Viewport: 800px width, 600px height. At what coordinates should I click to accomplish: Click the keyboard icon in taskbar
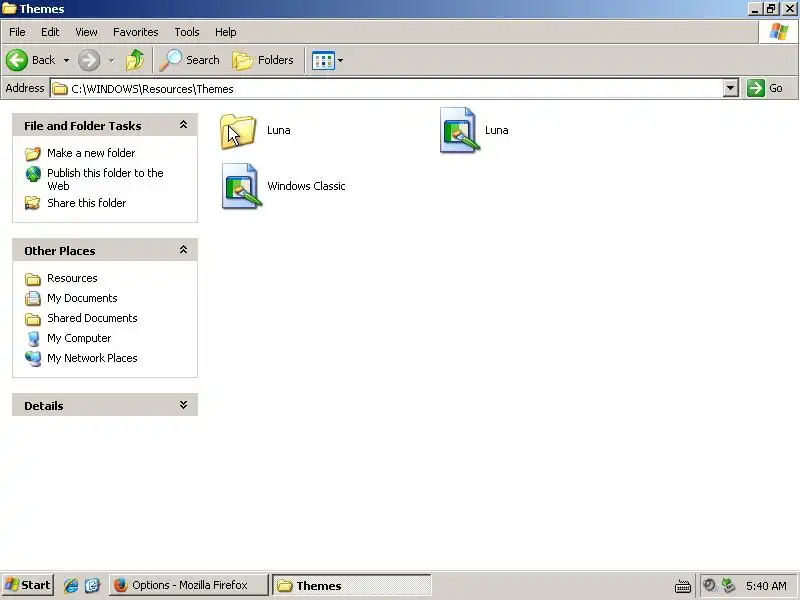click(x=683, y=586)
